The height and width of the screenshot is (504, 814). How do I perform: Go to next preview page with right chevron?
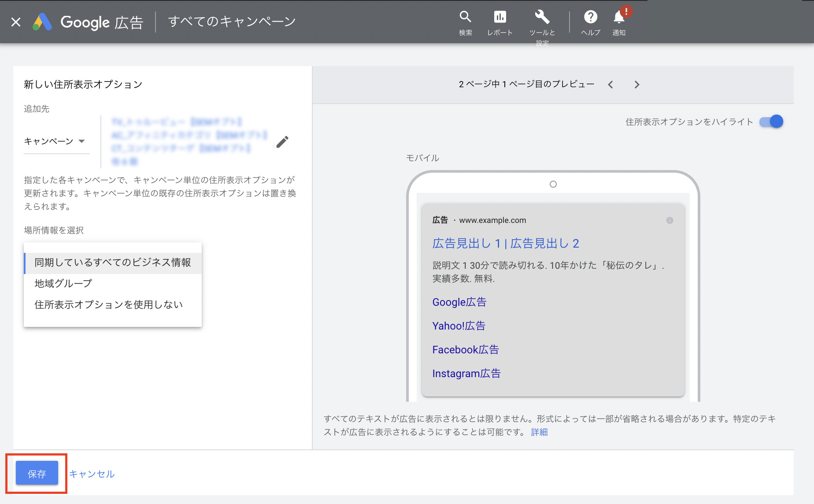pyautogui.click(x=637, y=84)
